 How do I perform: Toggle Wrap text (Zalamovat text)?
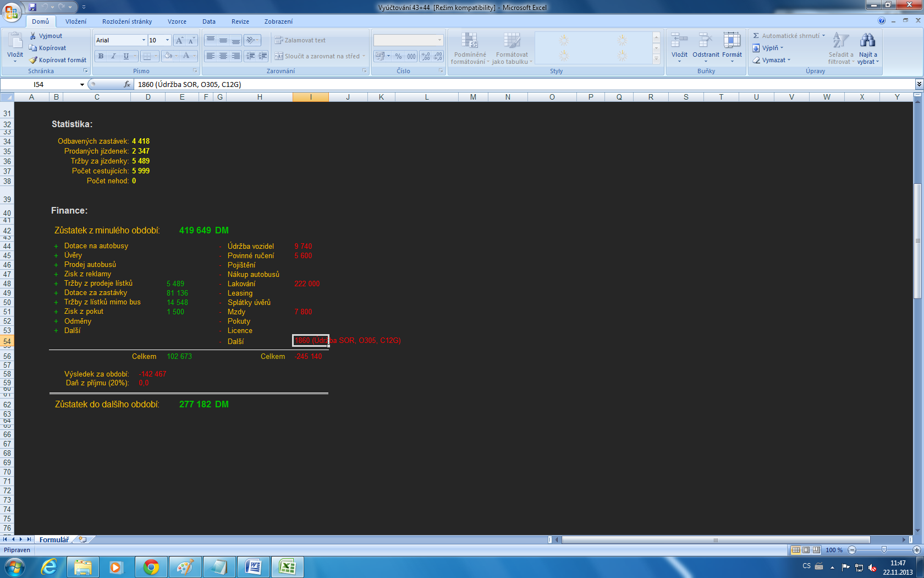tap(300, 40)
